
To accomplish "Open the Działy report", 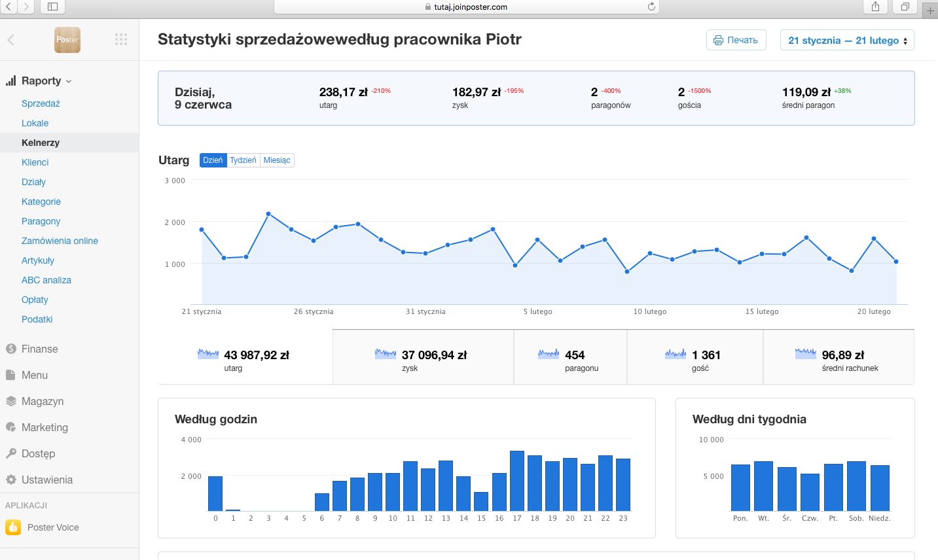I will [x=33, y=182].
